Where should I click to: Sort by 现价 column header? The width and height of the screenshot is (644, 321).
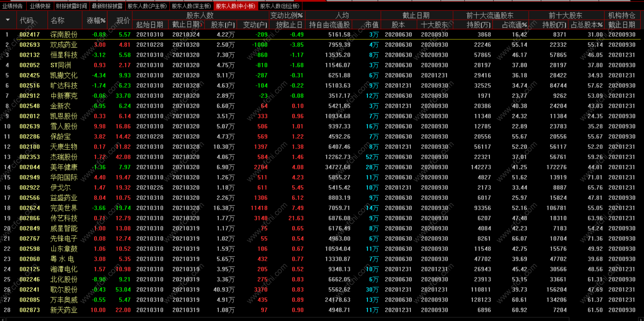click(123, 20)
